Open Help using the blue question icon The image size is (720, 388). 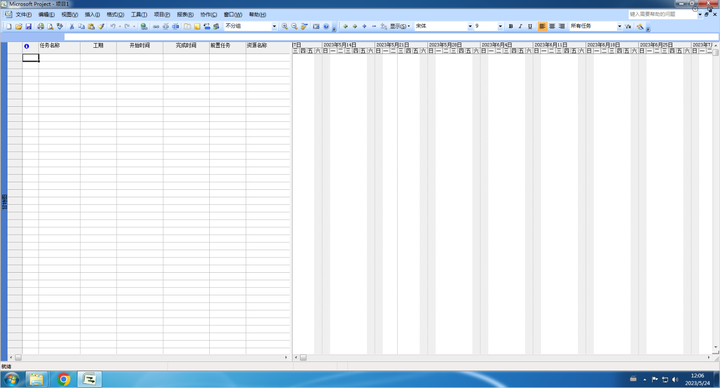(326, 27)
